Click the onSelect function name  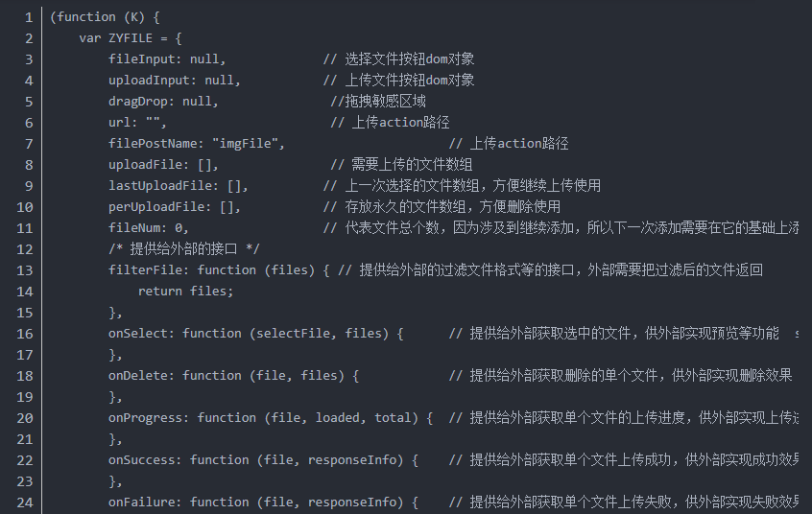(141, 334)
